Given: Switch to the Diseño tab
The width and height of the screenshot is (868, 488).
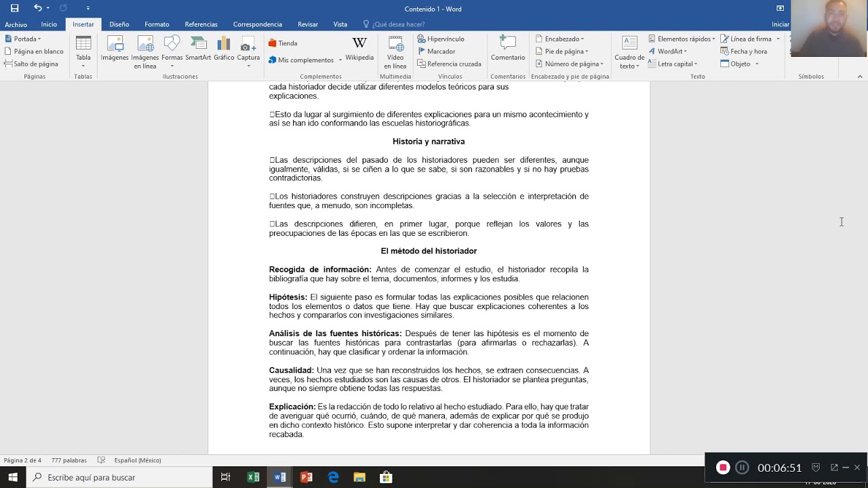Looking at the screenshot, I should point(119,24).
